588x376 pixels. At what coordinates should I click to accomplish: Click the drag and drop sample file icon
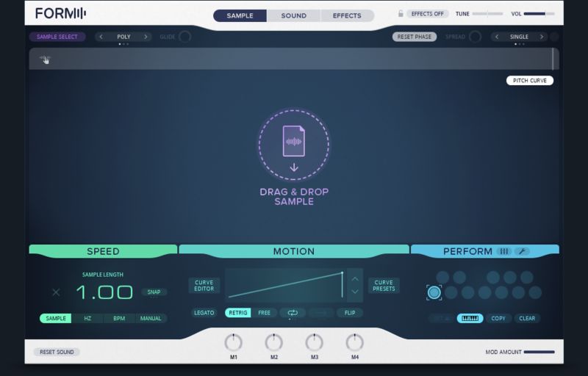click(x=293, y=142)
